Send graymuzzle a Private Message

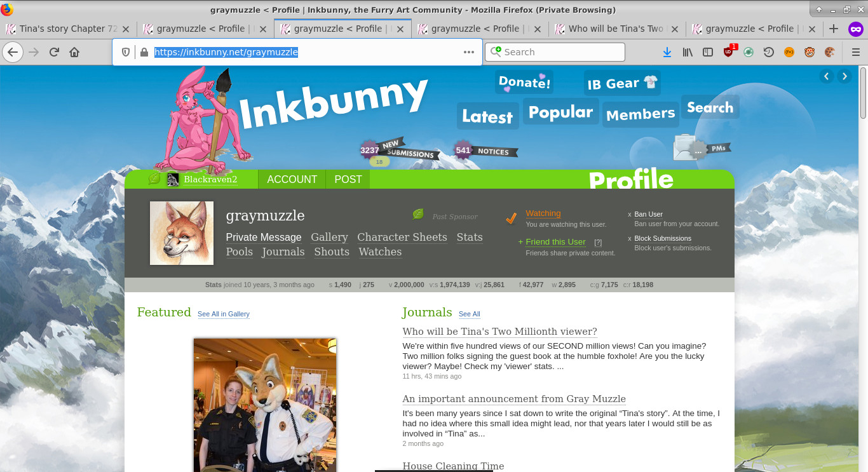264,237
